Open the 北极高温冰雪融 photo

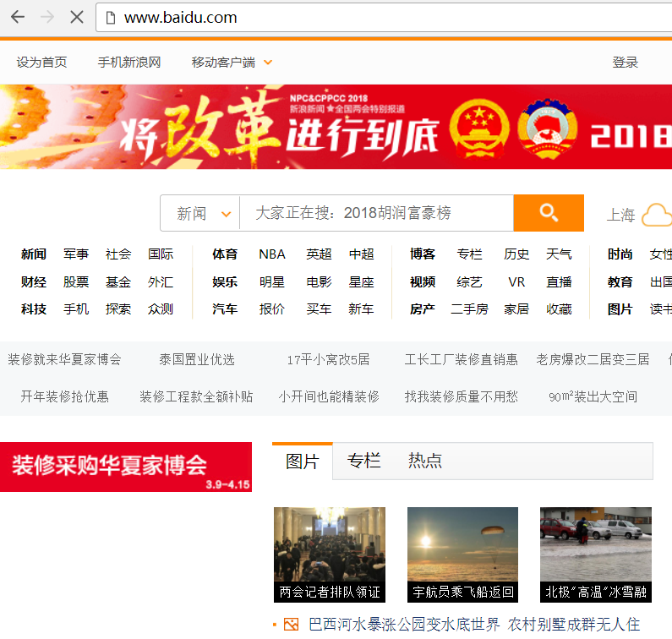point(596,554)
